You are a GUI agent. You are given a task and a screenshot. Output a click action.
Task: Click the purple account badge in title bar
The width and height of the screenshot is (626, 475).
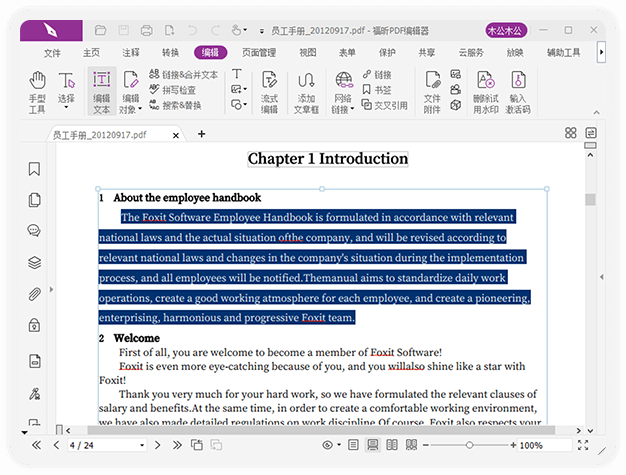click(506, 30)
